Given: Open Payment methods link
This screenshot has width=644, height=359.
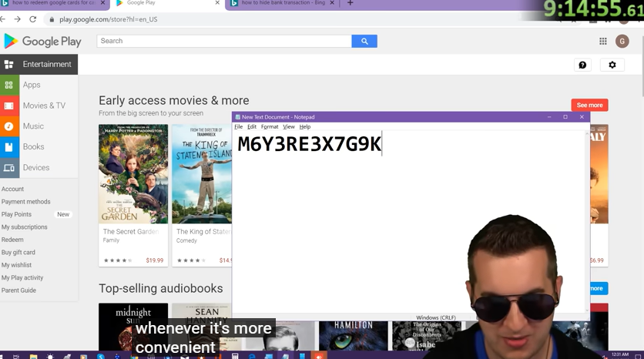Looking at the screenshot, I should [25, 202].
